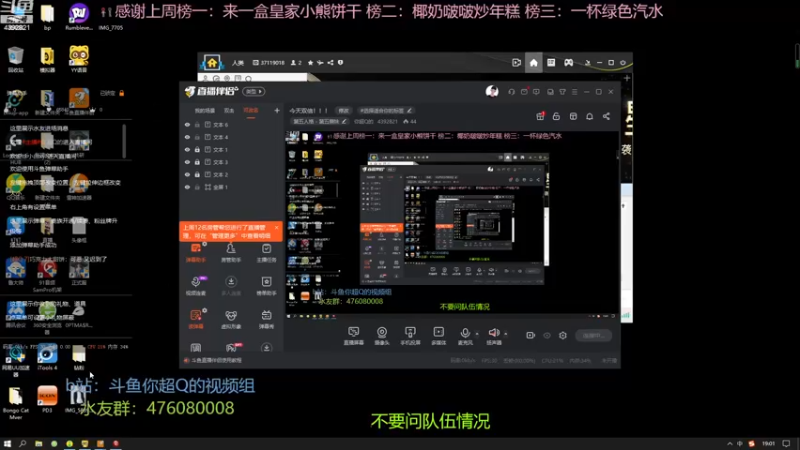This screenshot has height=450, width=800.
Task: Open the hamburger menu in 直播伴侣 title bar
Action: (x=574, y=92)
